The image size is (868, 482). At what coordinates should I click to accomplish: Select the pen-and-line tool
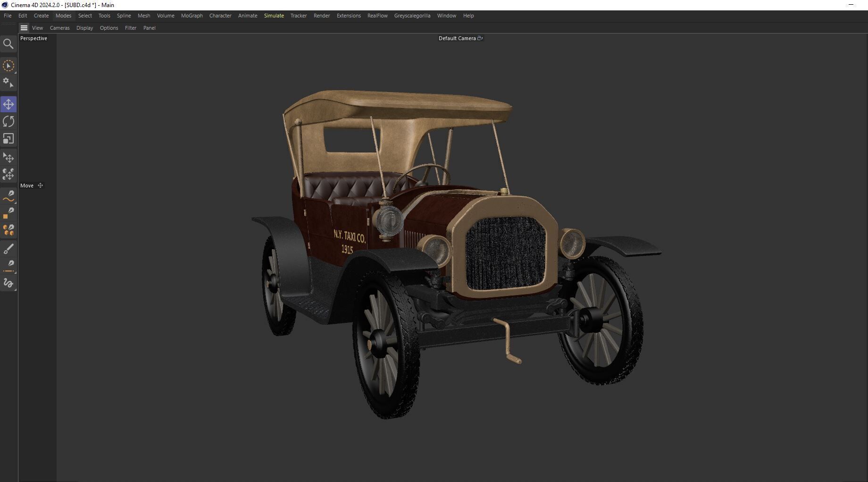point(8,266)
